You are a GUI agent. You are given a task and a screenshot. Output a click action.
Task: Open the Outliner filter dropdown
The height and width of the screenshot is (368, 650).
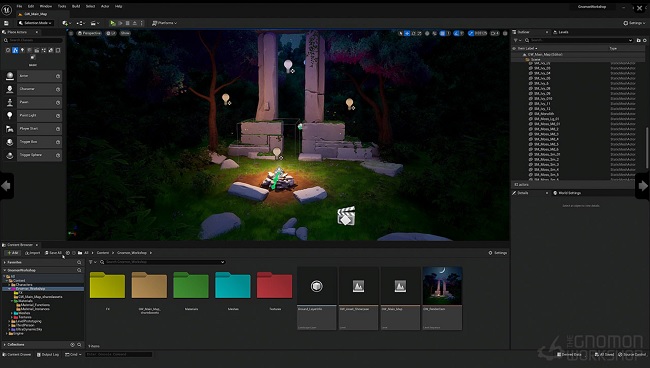tap(517, 40)
